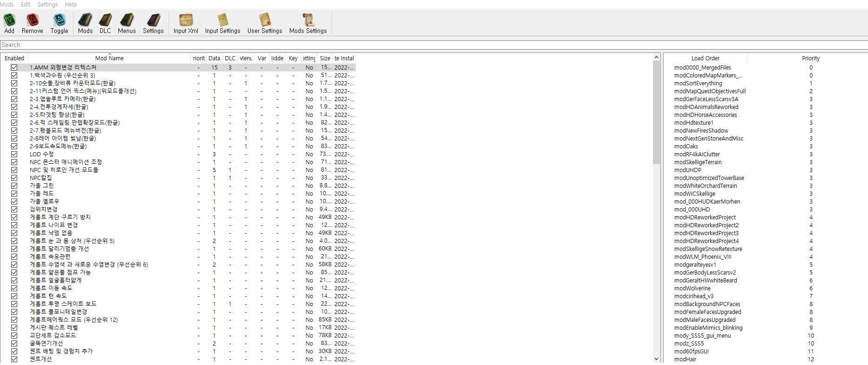868x365 pixels.
Task: Click the blue Toggle mod icon
Action: pos(59,20)
